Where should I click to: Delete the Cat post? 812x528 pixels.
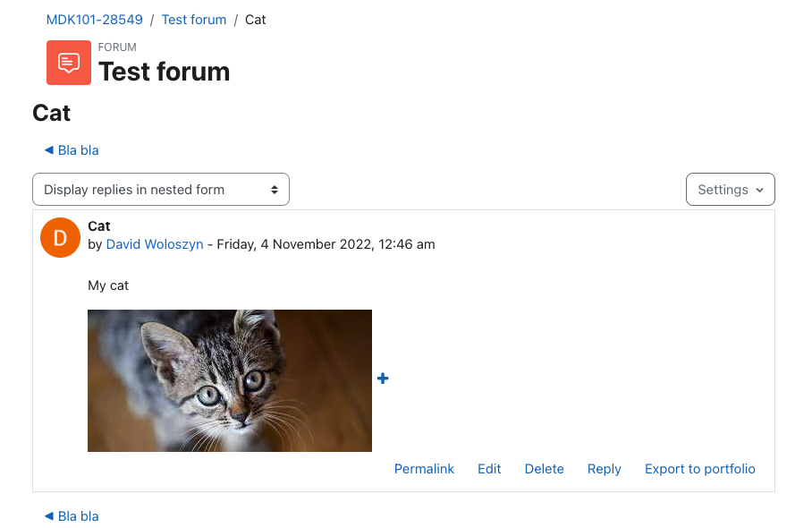pyautogui.click(x=545, y=469)
